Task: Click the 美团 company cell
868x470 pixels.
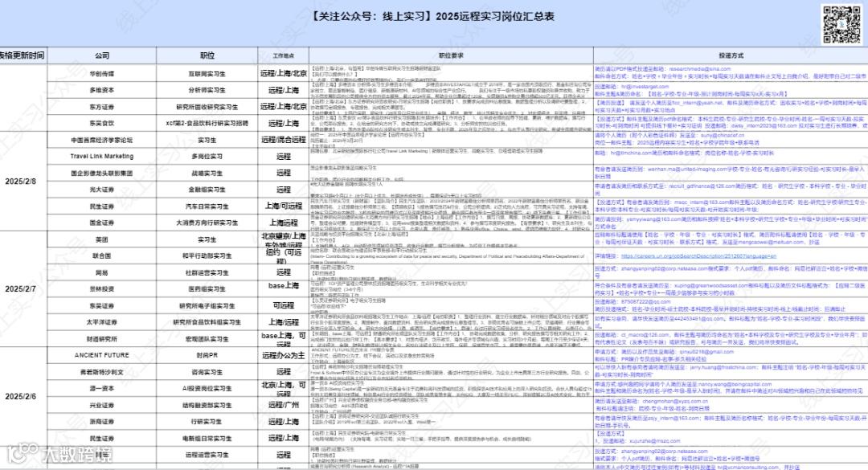Action: point(102,239)
